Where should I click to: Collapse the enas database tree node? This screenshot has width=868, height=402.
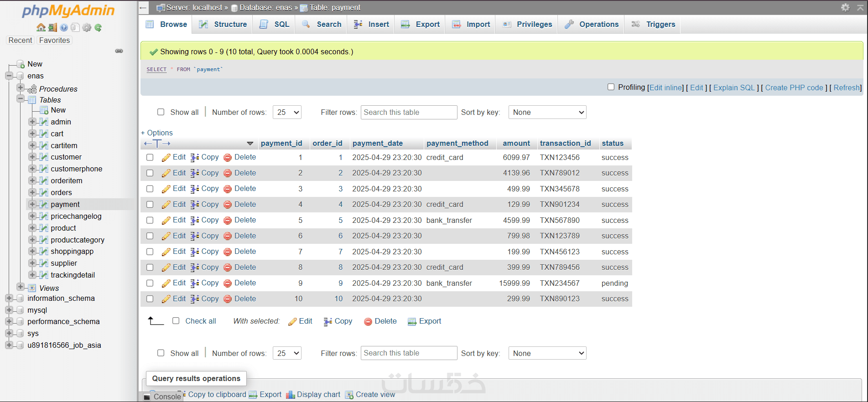9,76
